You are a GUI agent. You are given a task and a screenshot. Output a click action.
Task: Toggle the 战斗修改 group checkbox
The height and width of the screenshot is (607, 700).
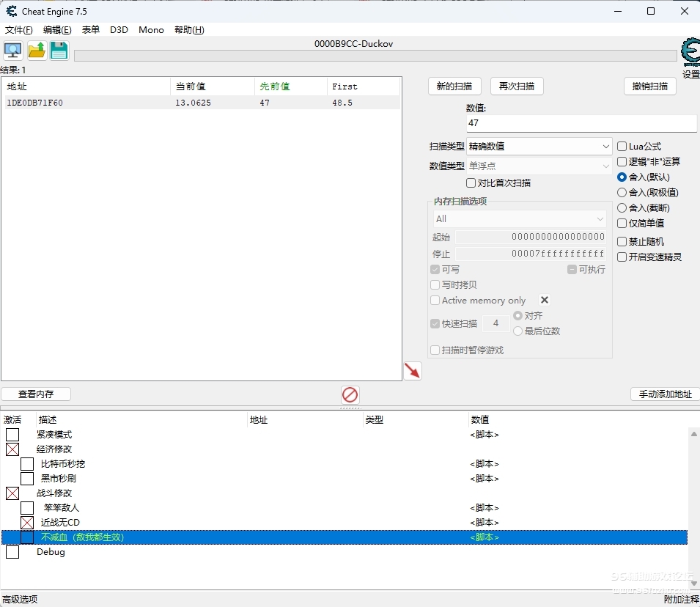tap(12, 493)
